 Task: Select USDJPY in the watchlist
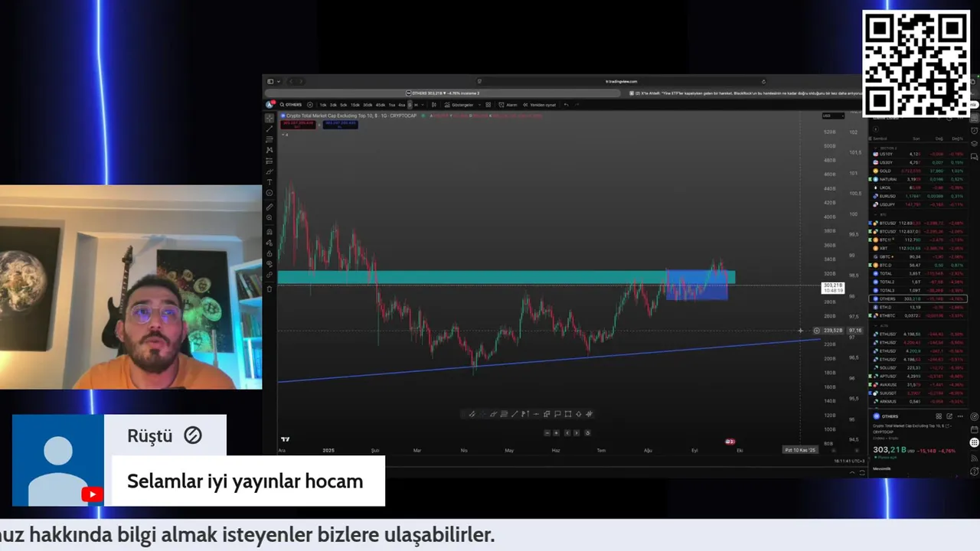(x=919, y=204)
